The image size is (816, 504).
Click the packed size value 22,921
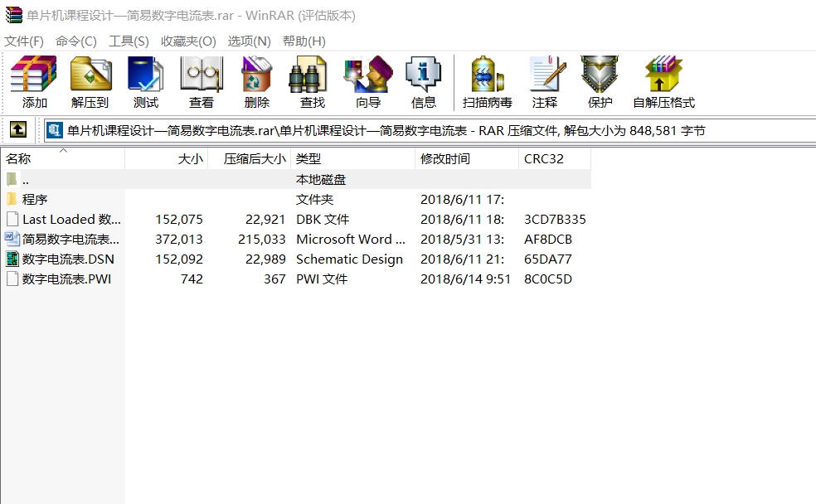tap(265, 219)
